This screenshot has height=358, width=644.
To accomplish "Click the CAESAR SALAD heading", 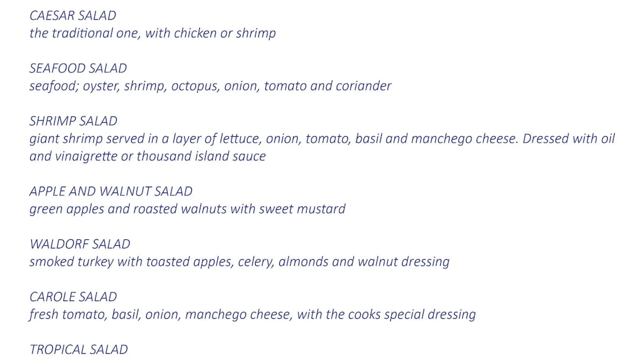I will [73, 16].
